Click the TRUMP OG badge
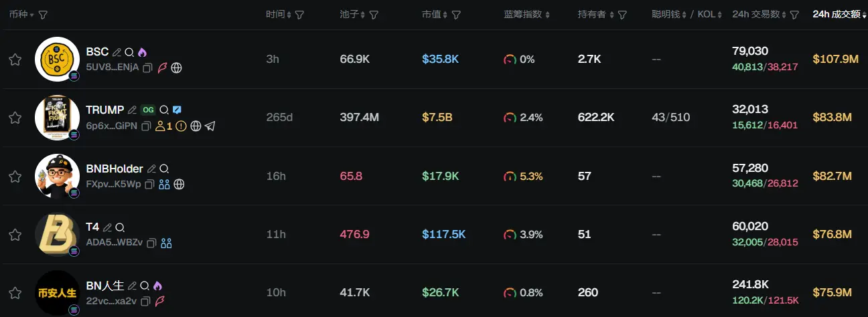The width and height of the screenshot is (868, 317). tap(147, 110)
